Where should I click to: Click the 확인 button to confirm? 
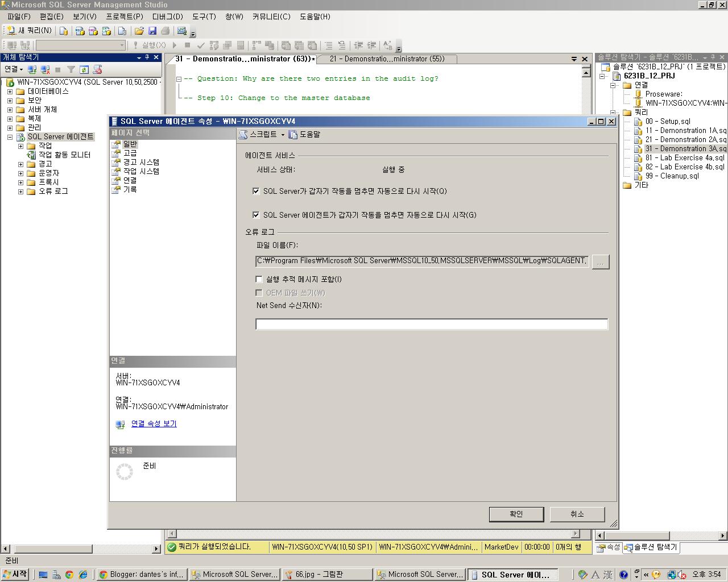point(515,514)
